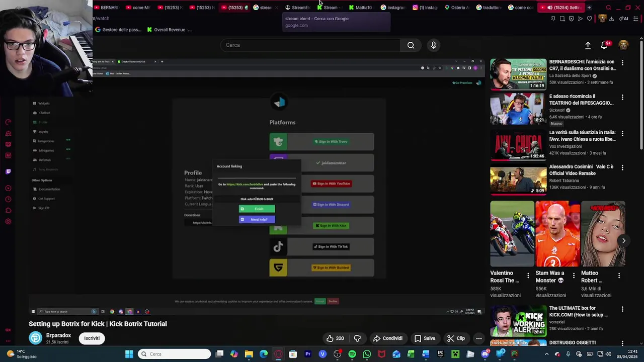This screenshot has height=362, width=644.
Task: Show next Shorts with the arrow
Action: pos(623,241)
